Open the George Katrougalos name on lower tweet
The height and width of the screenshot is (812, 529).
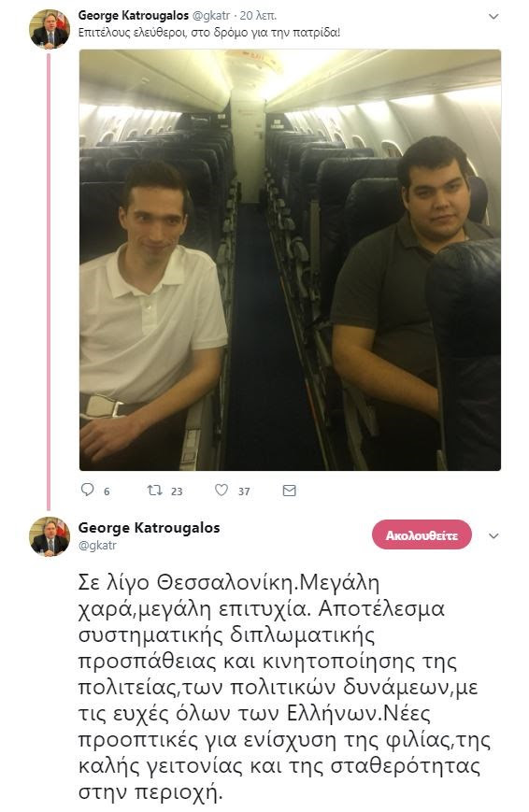point(150,528)
